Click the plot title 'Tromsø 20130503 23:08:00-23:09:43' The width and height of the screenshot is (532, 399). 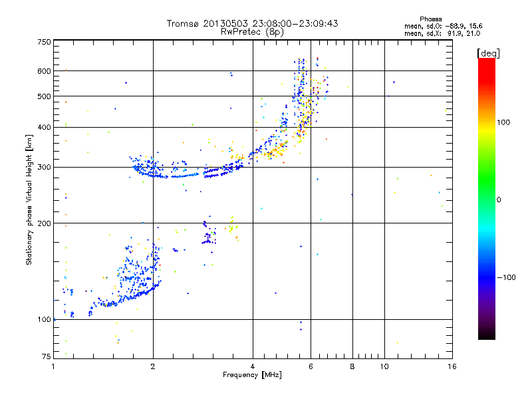click(x=252, y=23)
